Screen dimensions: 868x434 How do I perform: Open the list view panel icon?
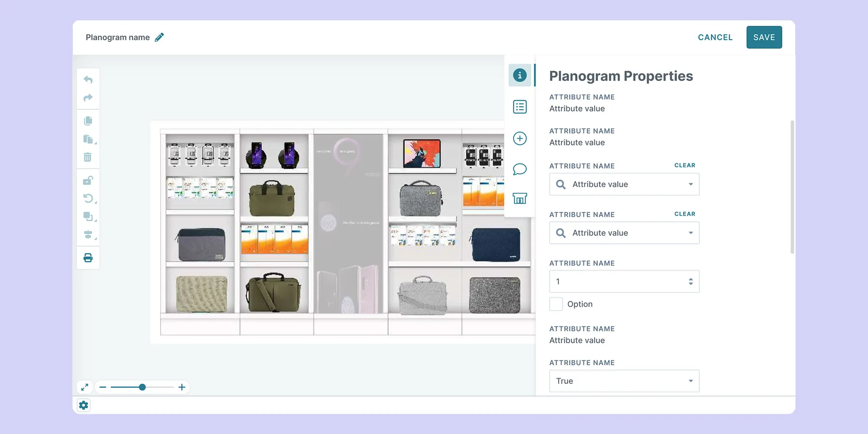coord(519,107)
